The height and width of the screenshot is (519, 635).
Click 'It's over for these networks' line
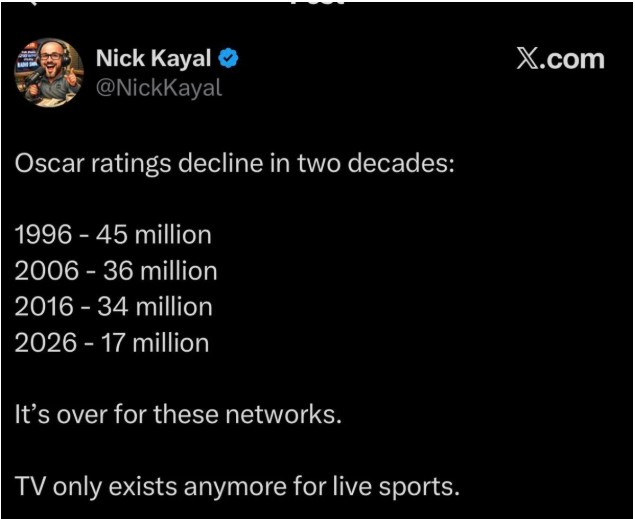pos(178,414)
